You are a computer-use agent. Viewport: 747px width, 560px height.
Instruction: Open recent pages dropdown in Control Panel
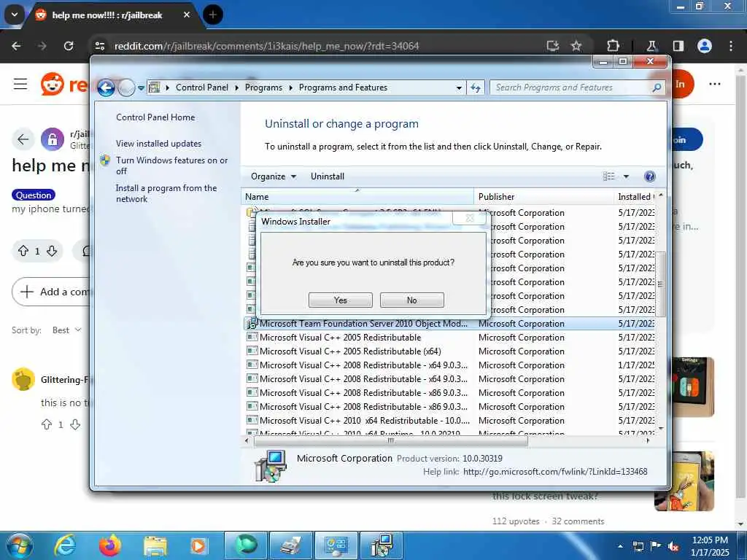[141, 88]
